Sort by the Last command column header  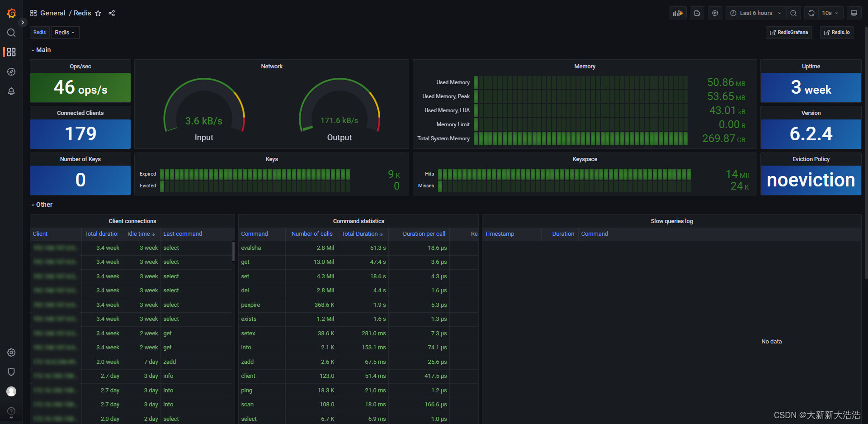click(183, 234)
